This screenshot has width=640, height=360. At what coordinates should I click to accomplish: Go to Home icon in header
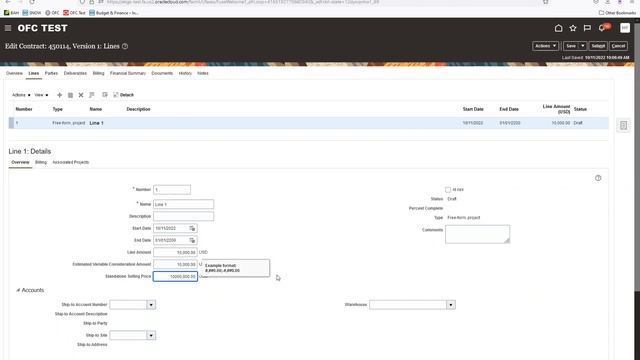558,28
